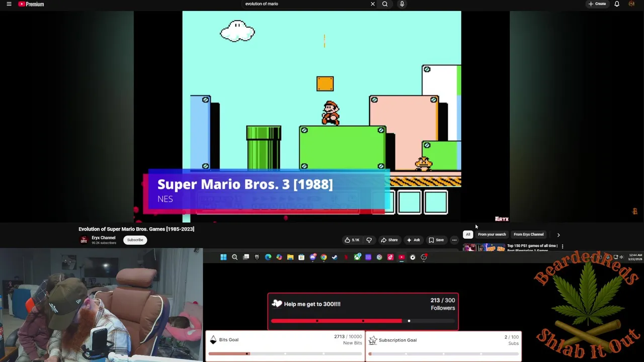Viewport: 644px width, 362px height.
Task: Select the 'All' filter chip
Action: tap(468, 234)
